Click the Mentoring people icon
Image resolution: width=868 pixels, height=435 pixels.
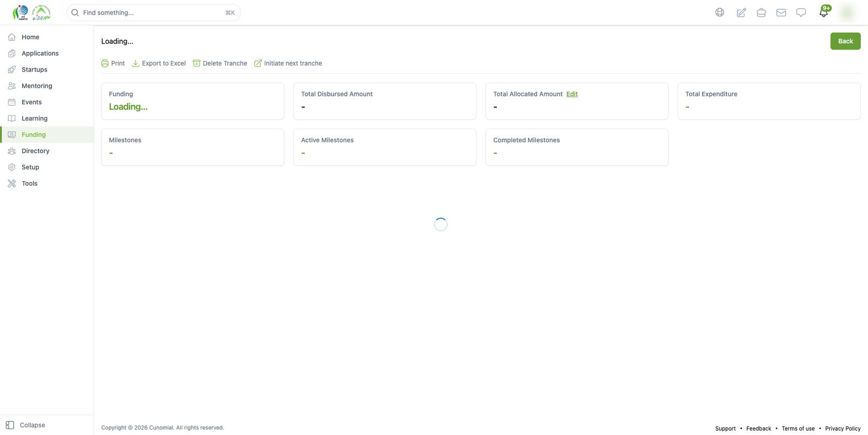coord(12,86)
